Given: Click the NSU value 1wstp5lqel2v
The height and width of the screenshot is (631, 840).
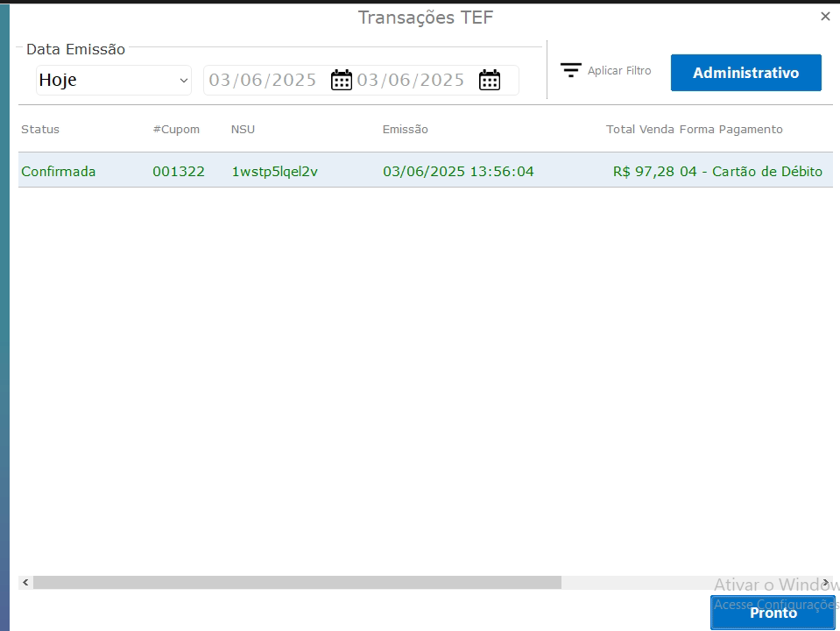Looking at the screenshot, I should (274, 172).
